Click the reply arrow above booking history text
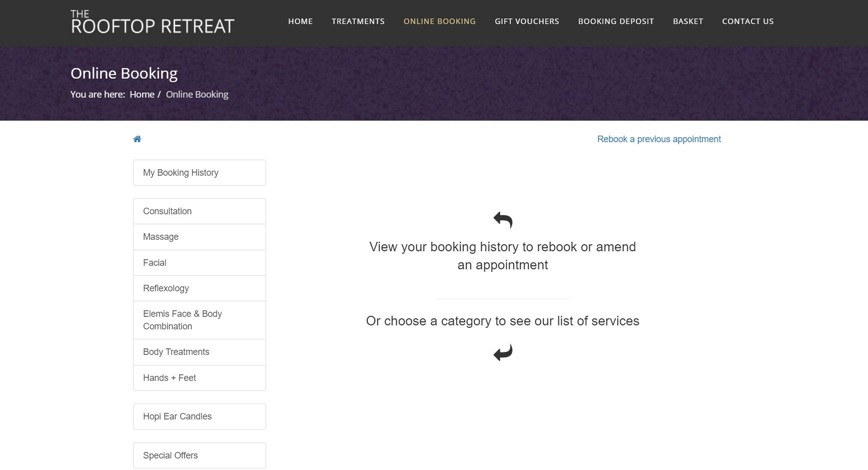 503,220
